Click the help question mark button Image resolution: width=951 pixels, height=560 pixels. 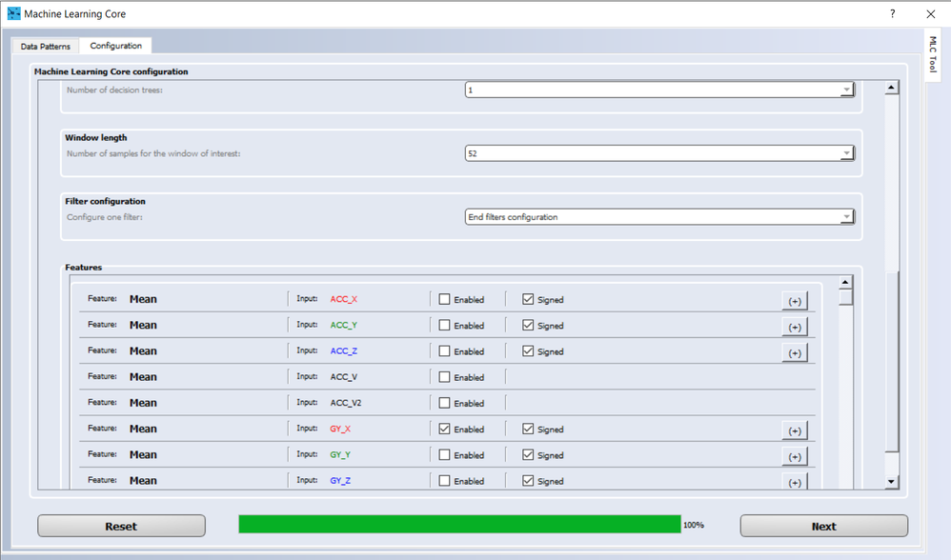892,13
